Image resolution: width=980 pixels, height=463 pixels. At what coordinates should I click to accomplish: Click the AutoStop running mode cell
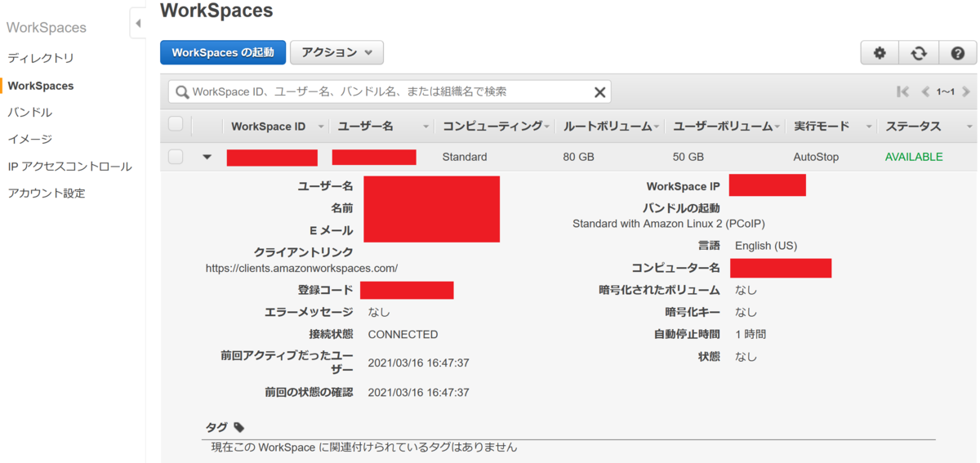(x=816, y=157)
